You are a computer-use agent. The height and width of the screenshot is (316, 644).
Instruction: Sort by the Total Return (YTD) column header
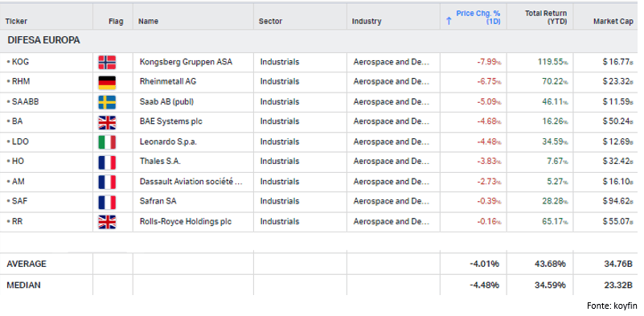point(545,17)
